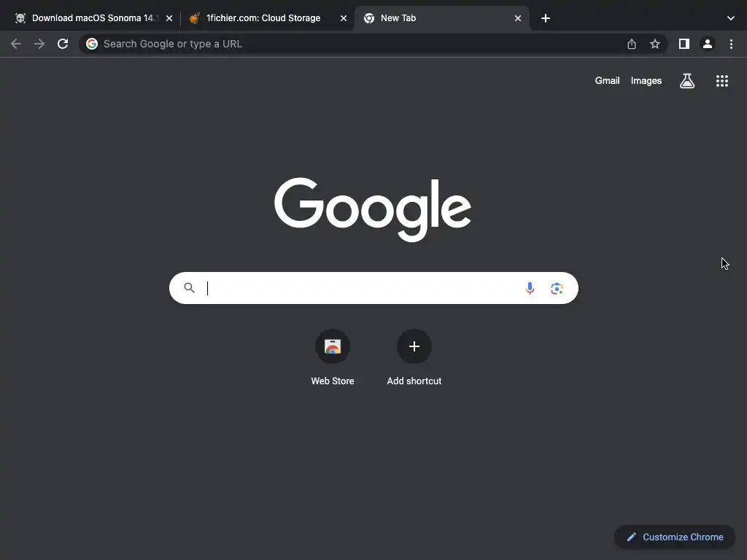This screenshot has height=560, width=747.
Task: Click the magnifier icon in the search box
Action: (x=189, y=287)
